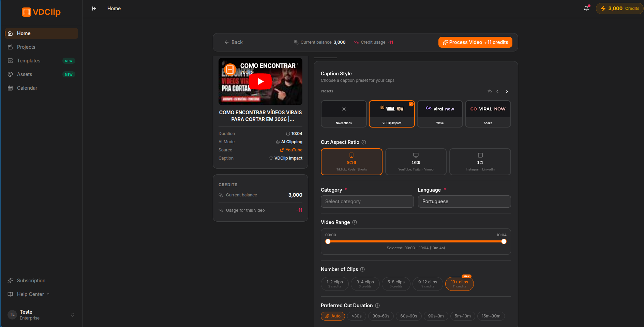Play the YouTube video thumbnail
The width and height of the screenshot is (644, 327).
[x=260, y=81]
